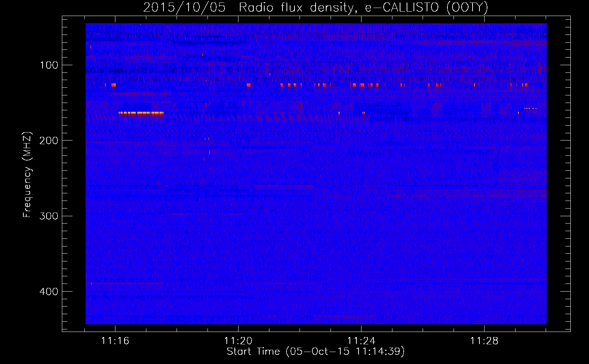Click the 11:28 time tick label
The image size is (589, 364).
(484, 341)
